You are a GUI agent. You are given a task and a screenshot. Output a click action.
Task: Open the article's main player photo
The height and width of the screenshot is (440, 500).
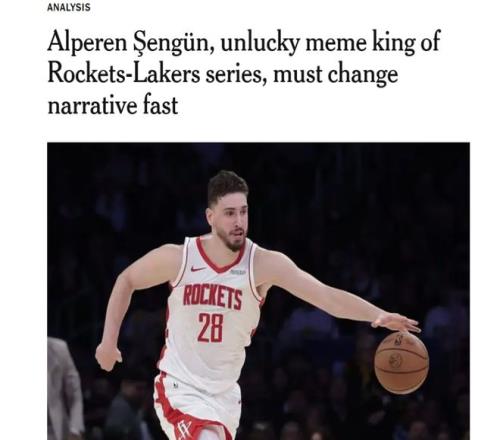click(258, 291)
